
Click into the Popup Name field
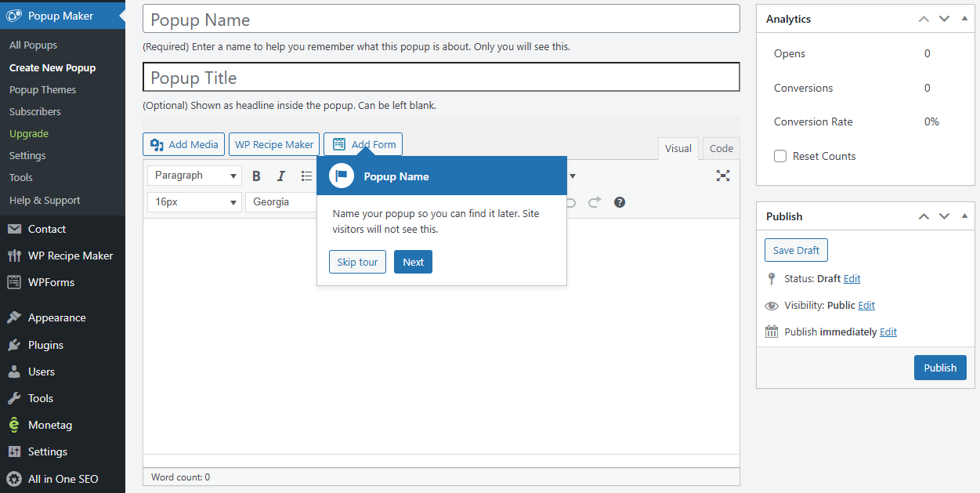[441, 20]
